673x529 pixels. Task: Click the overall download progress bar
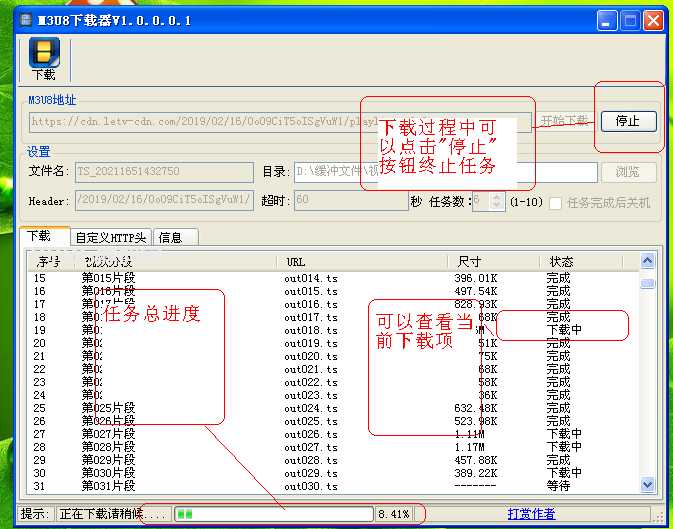click(x=273, y=514)
